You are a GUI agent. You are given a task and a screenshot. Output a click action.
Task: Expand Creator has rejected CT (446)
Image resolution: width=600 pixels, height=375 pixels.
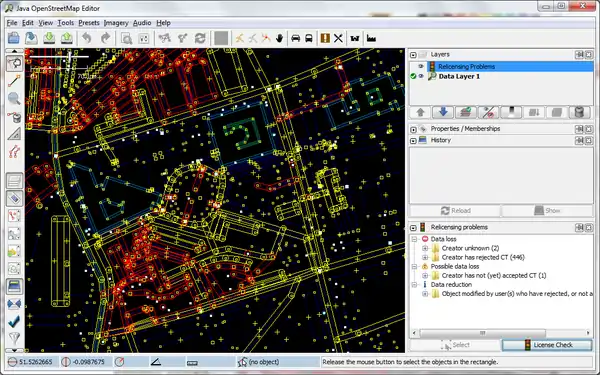tap(425, 257)
